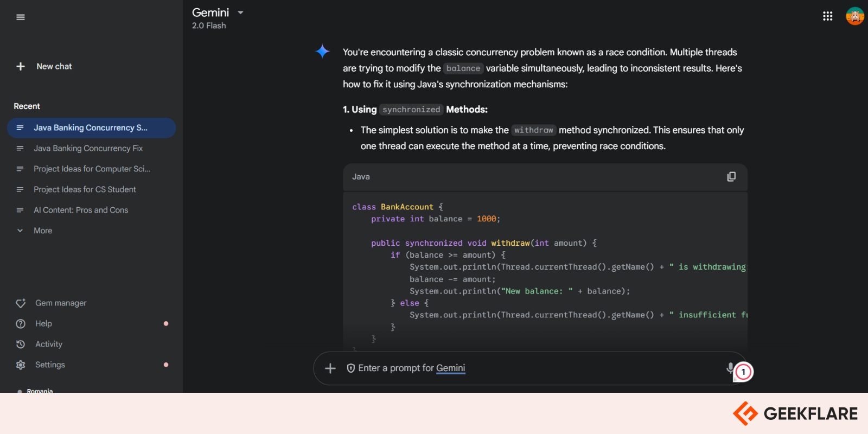Image resolution: width=868 pixels, height=434 pixels.
Task: Select the active Java Banking Concurrency S... chat
Action: (x=91, y=128)
